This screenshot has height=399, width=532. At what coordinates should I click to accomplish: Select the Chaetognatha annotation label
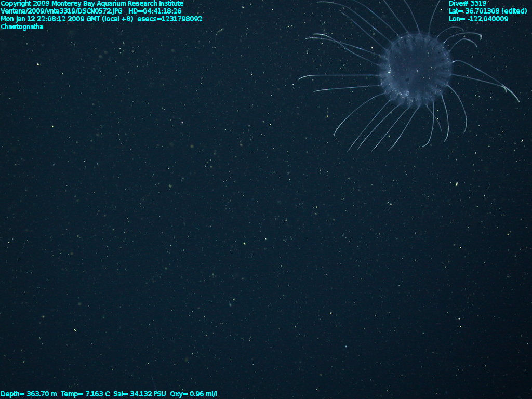[x=22, y=26]
